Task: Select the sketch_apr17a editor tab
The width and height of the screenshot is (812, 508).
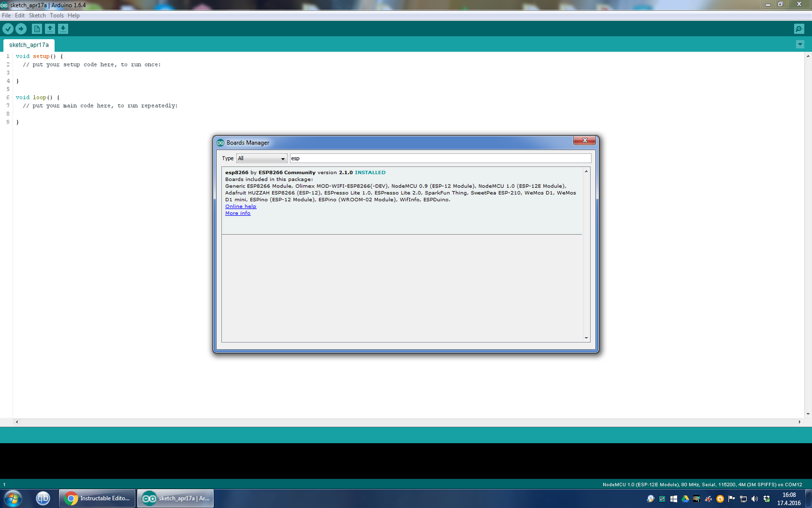Action: (x=29, y=45)
